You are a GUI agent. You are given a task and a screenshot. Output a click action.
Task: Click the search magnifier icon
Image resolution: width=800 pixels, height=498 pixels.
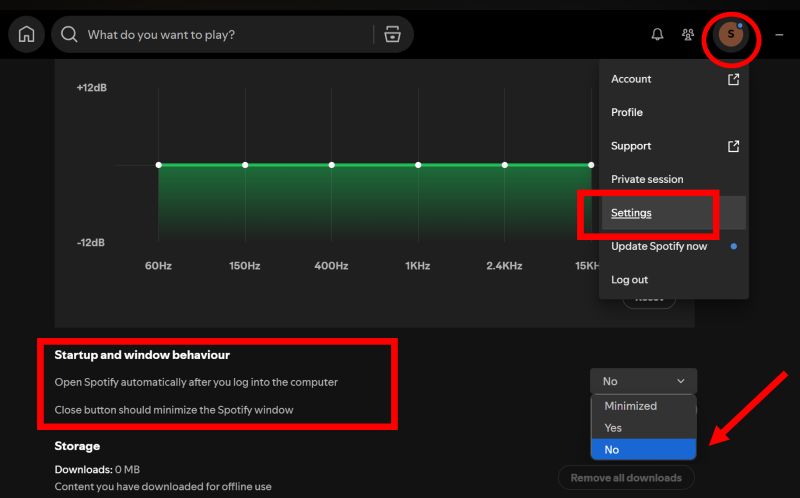69,34
